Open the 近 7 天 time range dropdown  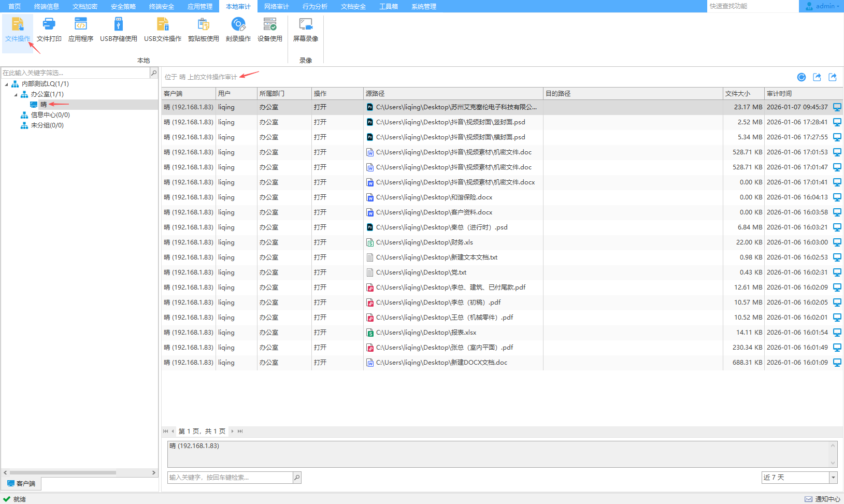pos(833,478)
